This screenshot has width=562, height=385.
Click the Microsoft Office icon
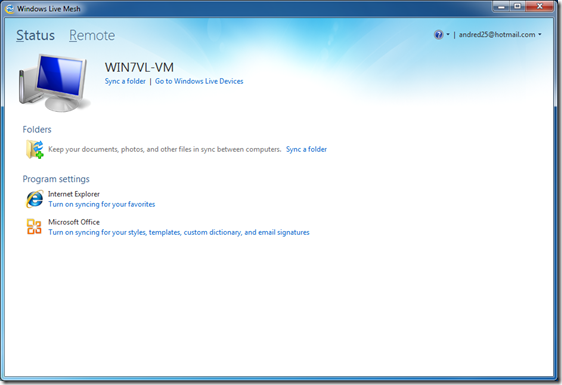34,227
